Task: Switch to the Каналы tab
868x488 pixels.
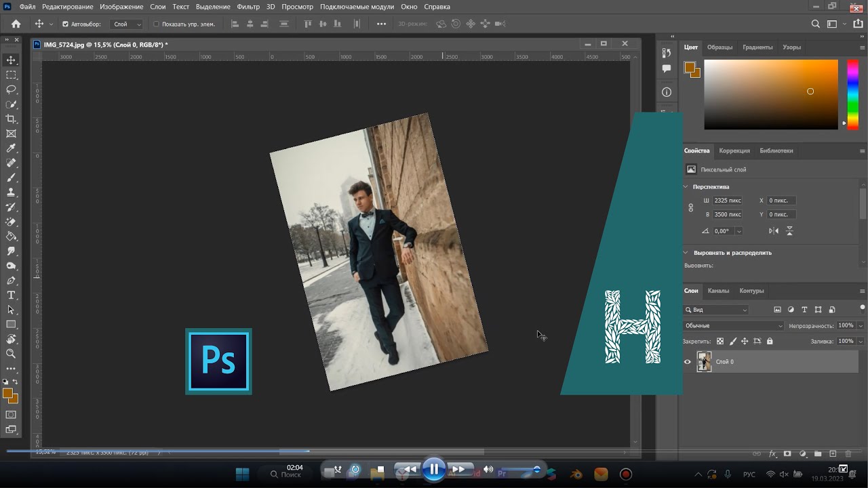Action: click(718, 291)
